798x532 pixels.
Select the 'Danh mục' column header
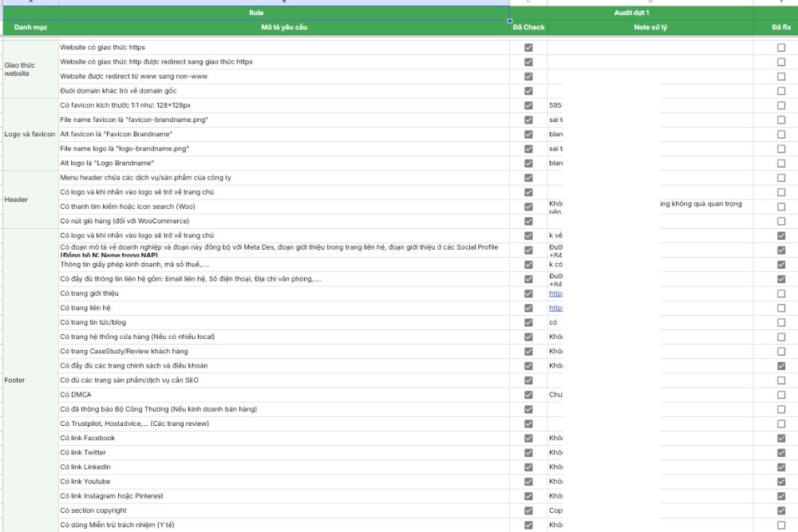click(30, 27)
